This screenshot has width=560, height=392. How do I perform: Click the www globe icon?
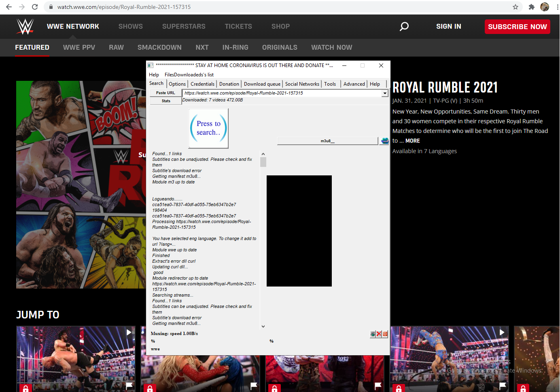[x=384, y=141]
